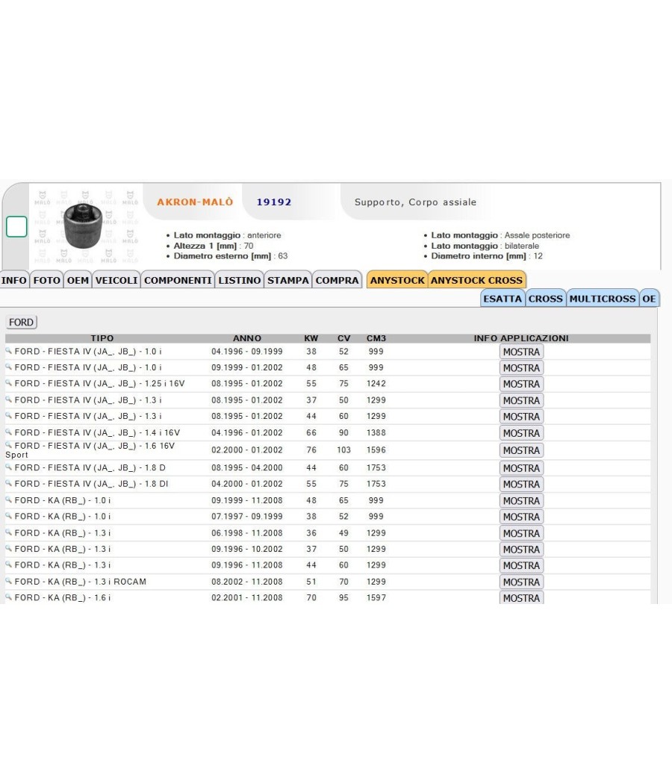This screenshot has height=784, width=672.
Task: Click MOSTRA for Fiesta IV 1.3 i 50 CV
Action: click(x=521, y=400)
